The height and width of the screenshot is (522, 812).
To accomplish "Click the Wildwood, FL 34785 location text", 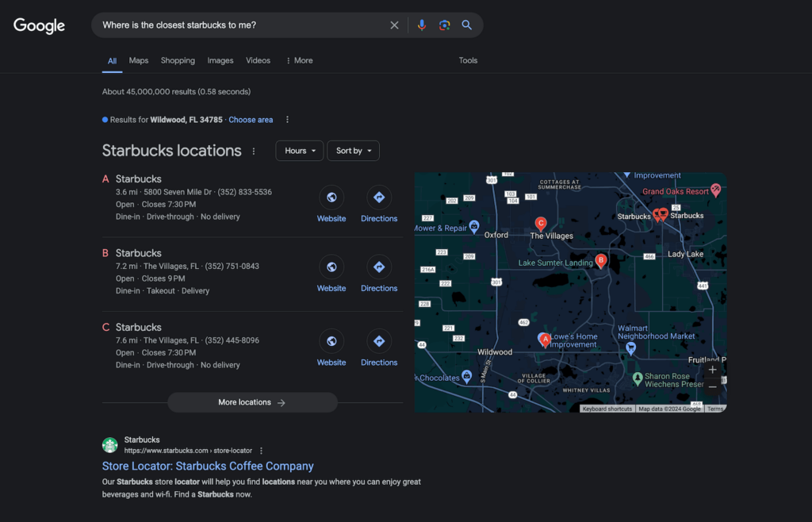I will tap(186, 120).
